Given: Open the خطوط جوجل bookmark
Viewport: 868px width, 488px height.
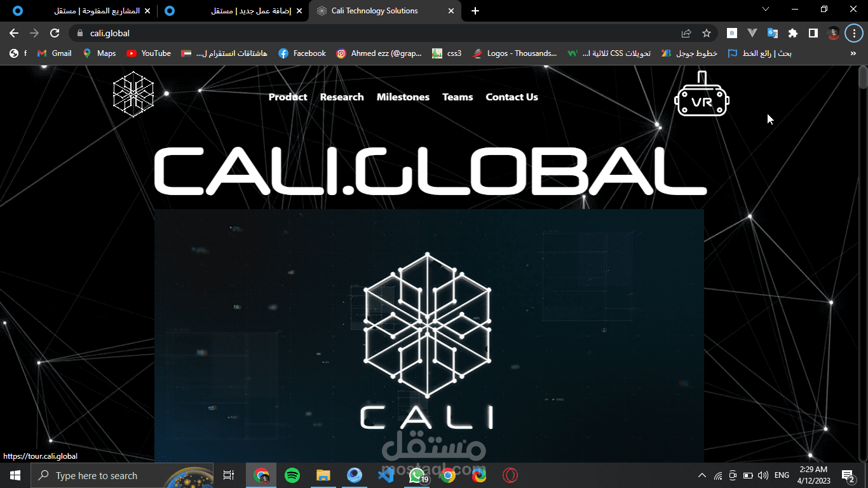Looking at the screenshot, I should pos(689,53).
